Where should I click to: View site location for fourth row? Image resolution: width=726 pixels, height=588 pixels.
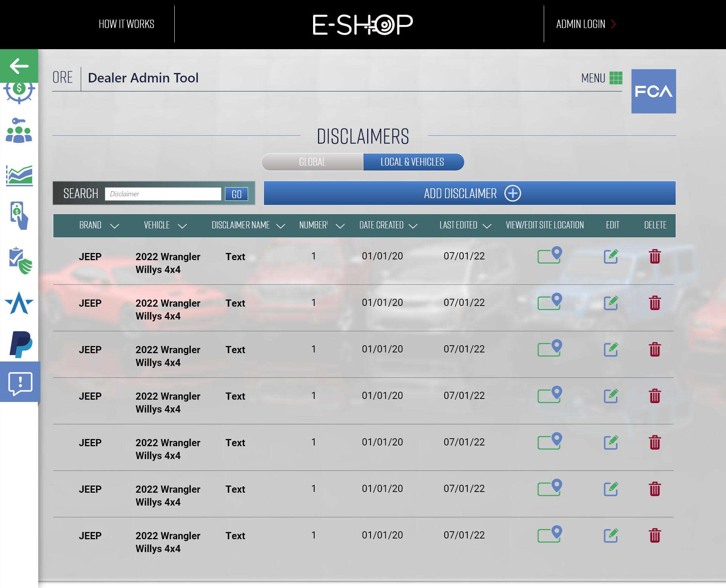[550, 394]
